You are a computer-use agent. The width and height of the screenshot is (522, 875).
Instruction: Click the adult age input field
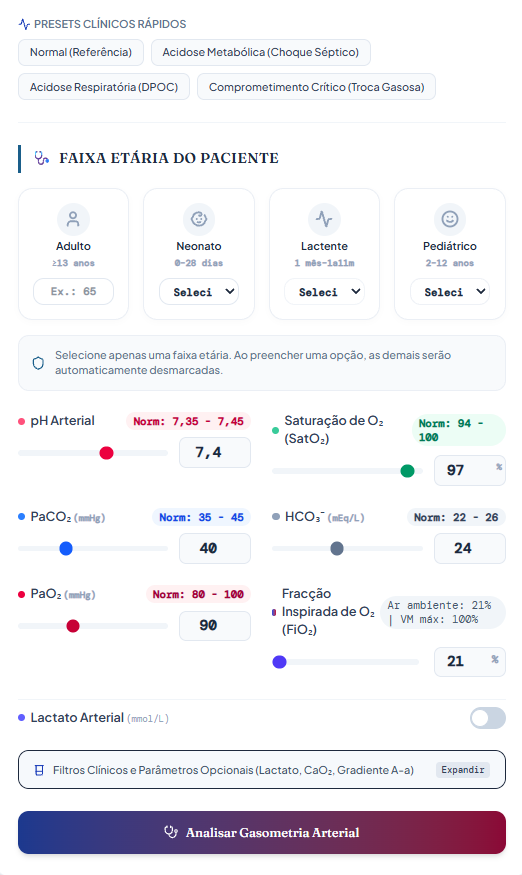click(x=73, y=291)
